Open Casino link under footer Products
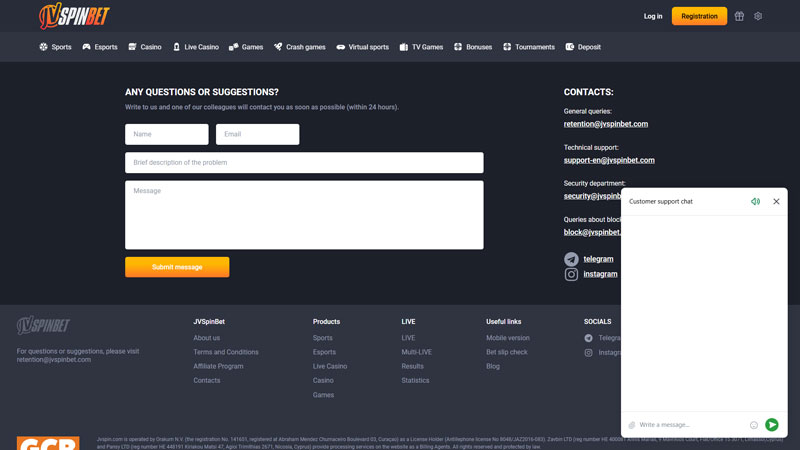The image size is (800, 450). click(323, 381)
